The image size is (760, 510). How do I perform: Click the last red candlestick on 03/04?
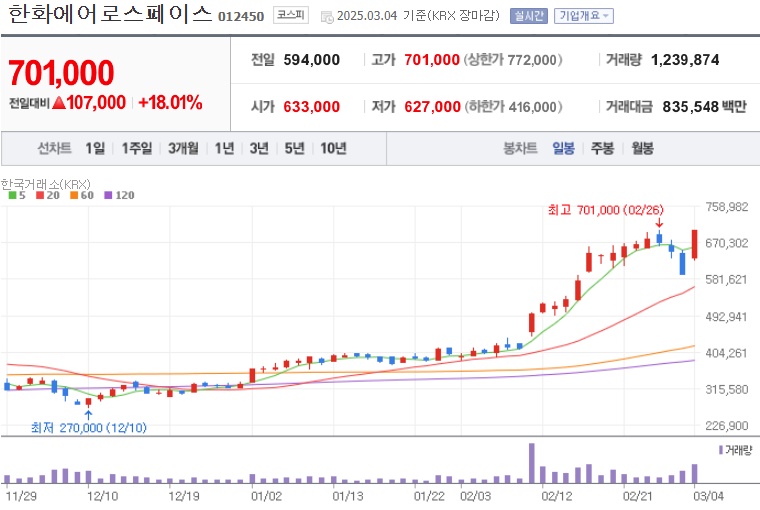pos(695,244)
